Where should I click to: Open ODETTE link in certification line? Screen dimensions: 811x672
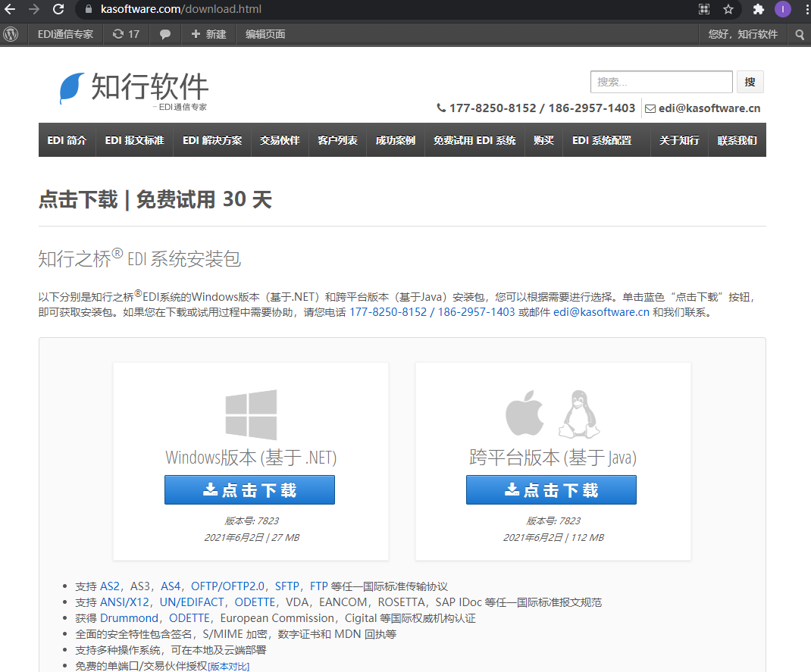189,618
